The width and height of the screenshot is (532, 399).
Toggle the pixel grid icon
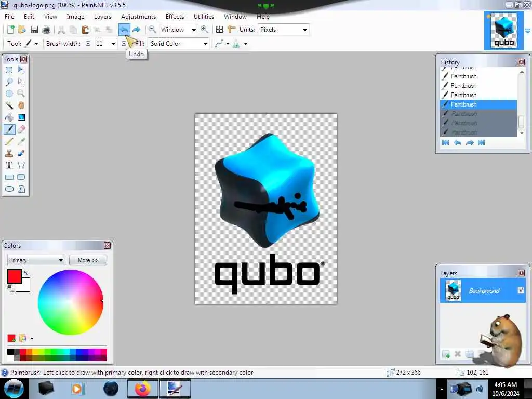pos(220,30)
